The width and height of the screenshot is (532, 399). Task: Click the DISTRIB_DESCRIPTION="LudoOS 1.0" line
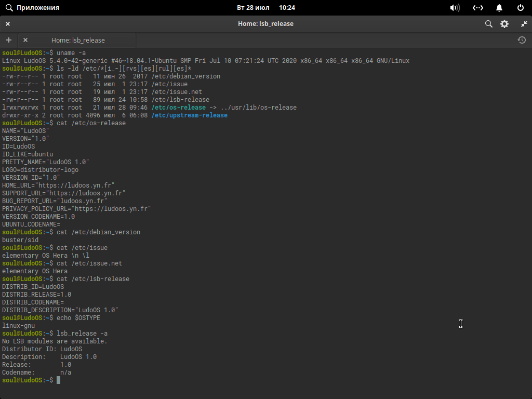click(x=60, y=311)
